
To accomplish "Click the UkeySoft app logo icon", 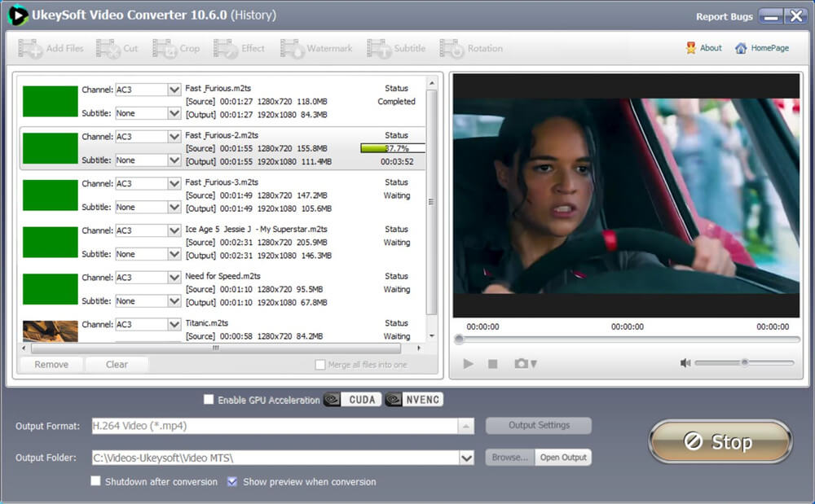I will (17, 15).
